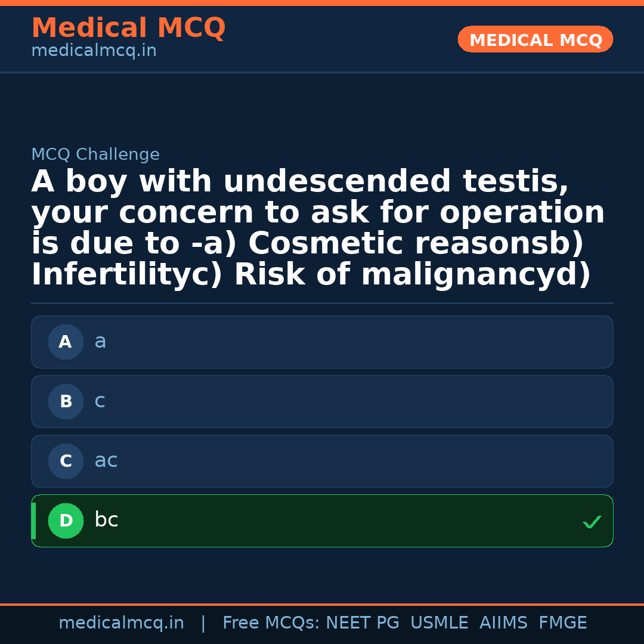Select answer option 'ac'
This screenshot has height=644, width=644.
[322, 461]
